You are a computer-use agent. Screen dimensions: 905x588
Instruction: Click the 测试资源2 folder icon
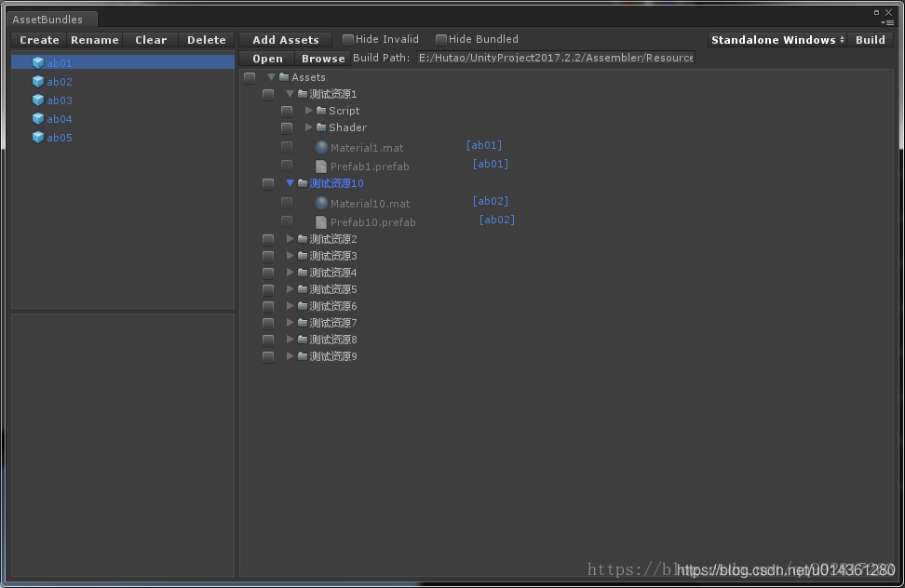[303, 239]
